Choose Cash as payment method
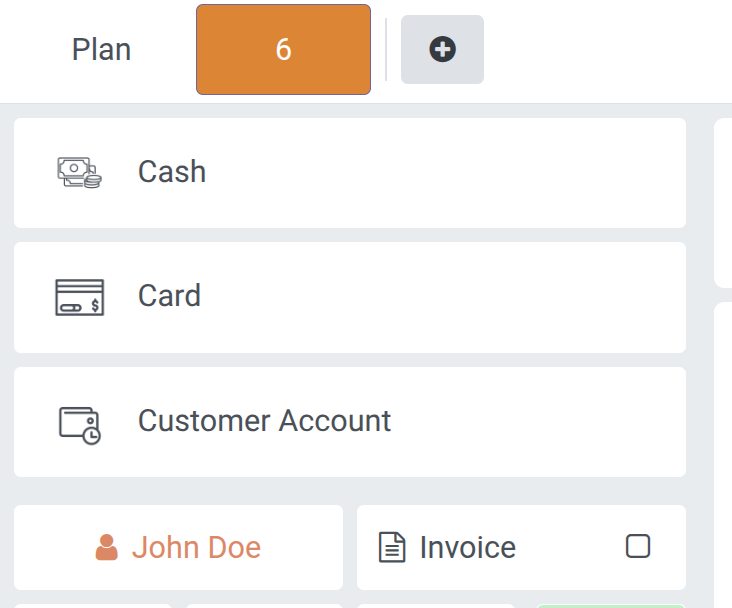Viewport: 732px width, 608px height. (349, 173)
